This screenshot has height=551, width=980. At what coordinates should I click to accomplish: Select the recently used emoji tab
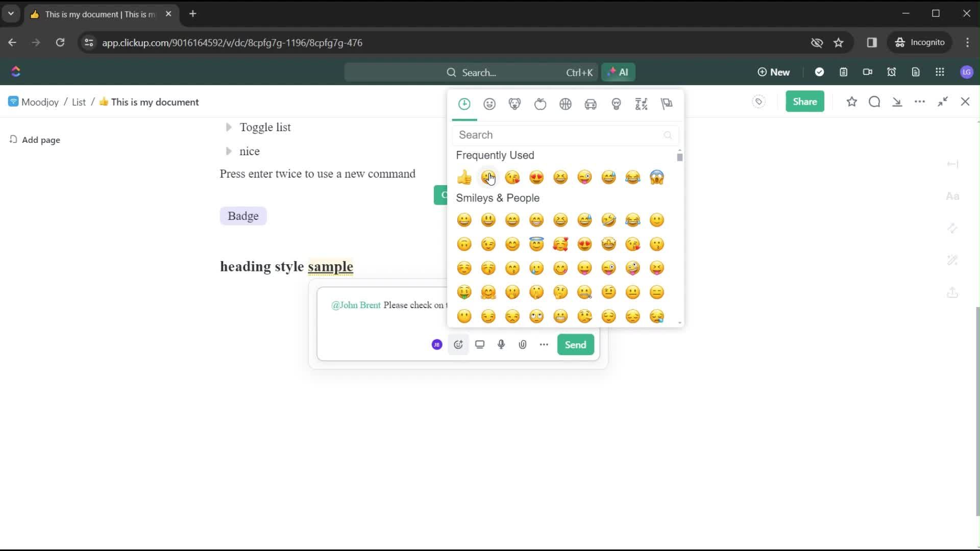tap(464, 104)
